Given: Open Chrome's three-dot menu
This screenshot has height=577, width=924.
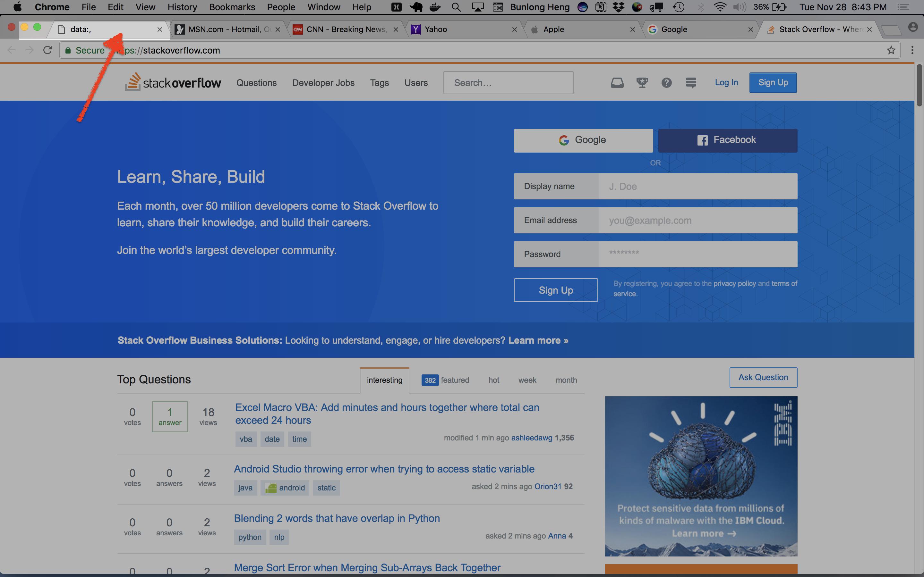Looking at the screenshot, I should 912,50.
